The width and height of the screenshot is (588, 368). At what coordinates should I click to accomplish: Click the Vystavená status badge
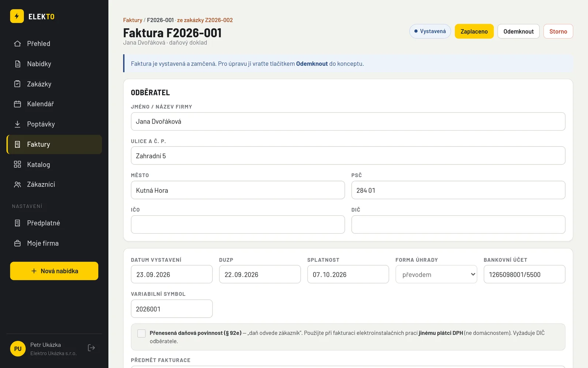(x=430, y=31)
